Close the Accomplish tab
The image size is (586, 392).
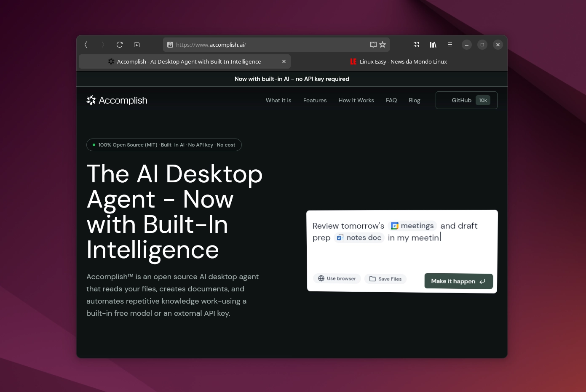coord(284,61)
